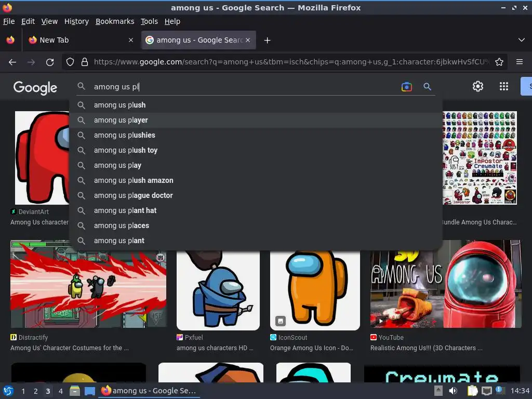Click the Firefox View pinned icon
The height and width of the screenshot is (399, 532).
[10, 40]
